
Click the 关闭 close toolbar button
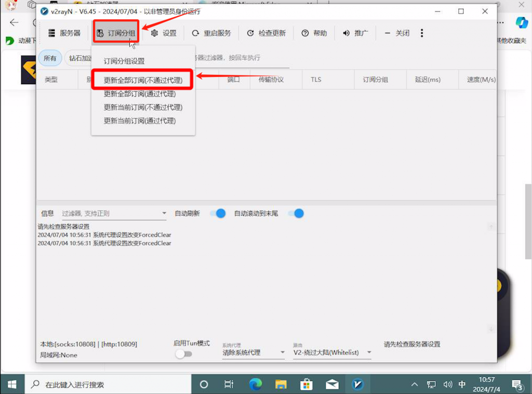tap(396, 33)
